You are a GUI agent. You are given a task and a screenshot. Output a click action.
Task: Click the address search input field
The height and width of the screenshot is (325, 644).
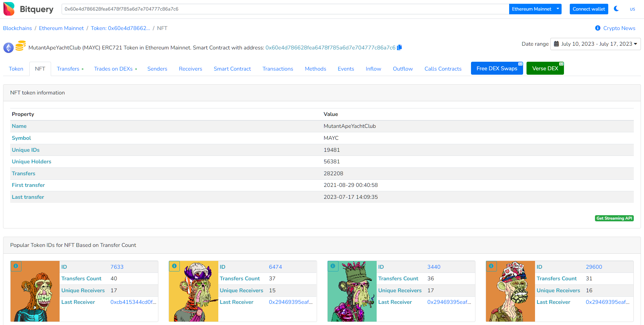[x=285, y=9]
